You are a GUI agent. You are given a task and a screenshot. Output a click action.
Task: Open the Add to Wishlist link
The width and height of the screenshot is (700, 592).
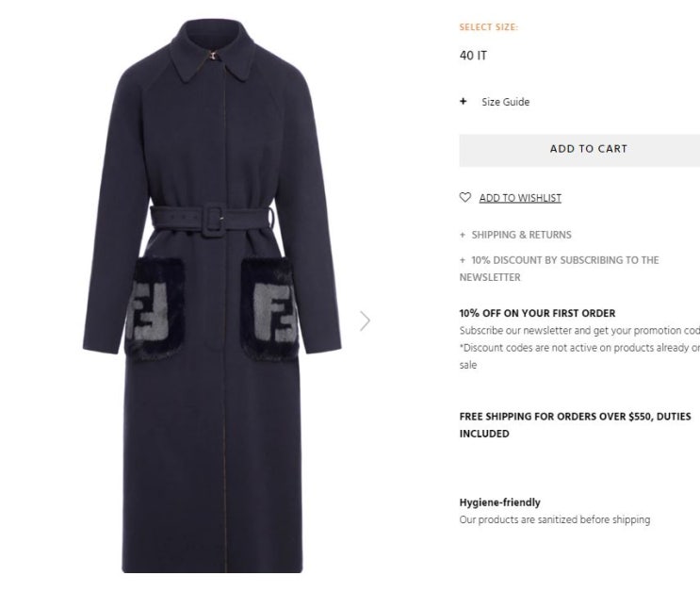coord(520,198)
